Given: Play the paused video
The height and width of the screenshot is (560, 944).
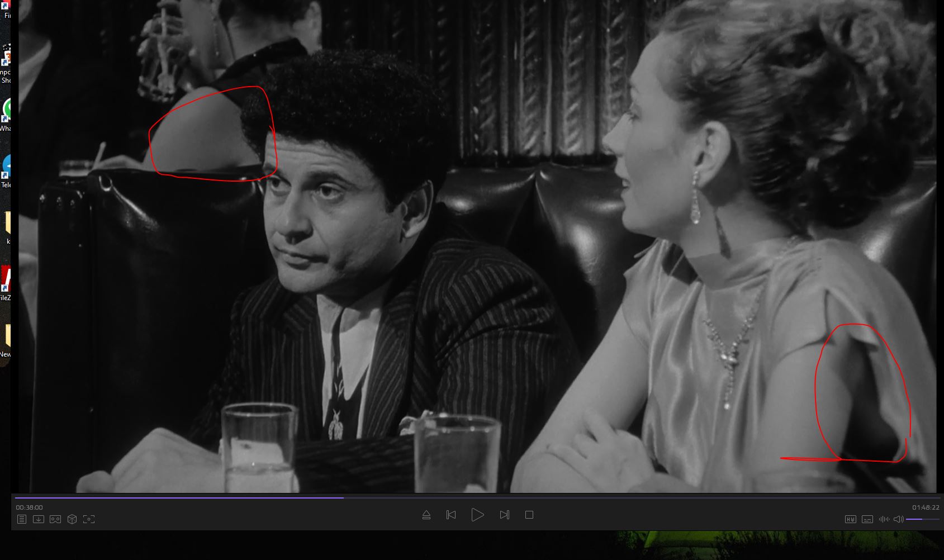Looking at the screenshot, I should [x=477, y=515].
